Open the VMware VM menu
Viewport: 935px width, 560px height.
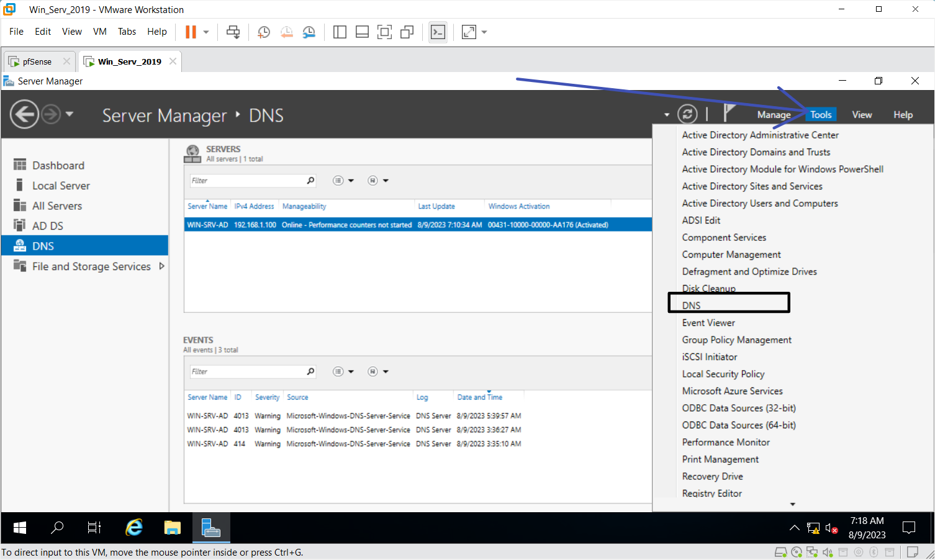click(x=100, y=32)
